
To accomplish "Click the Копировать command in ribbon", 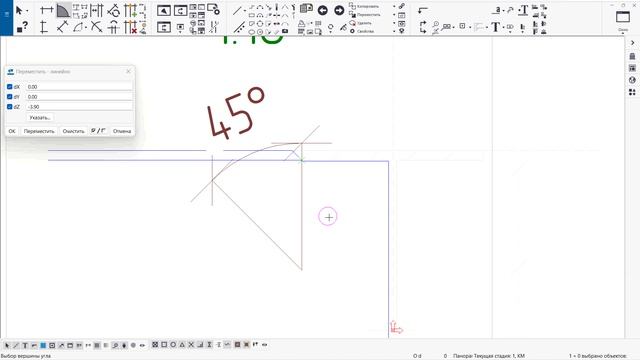I will [x=364, y=6].
